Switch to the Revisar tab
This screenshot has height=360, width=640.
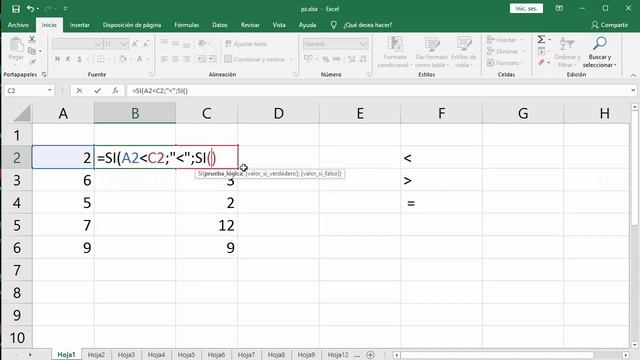[250, 25]
